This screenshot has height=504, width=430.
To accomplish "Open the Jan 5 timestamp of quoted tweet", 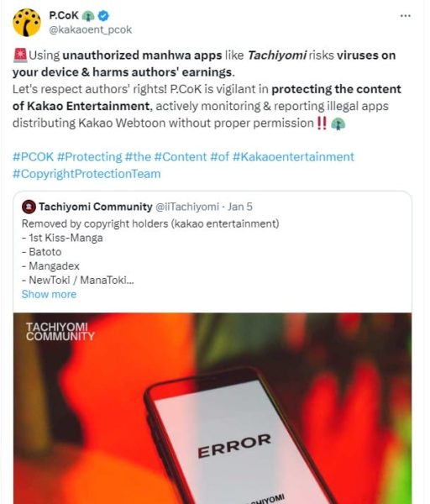I will [240, 207].
